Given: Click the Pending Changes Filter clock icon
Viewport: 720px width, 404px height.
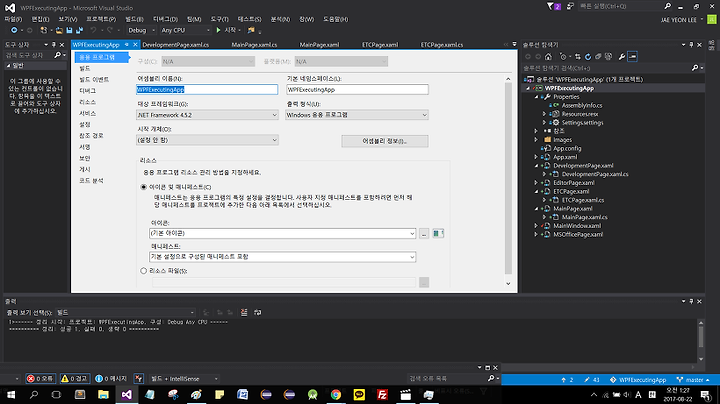Looking at the screenshot, I should coord(563,56).
